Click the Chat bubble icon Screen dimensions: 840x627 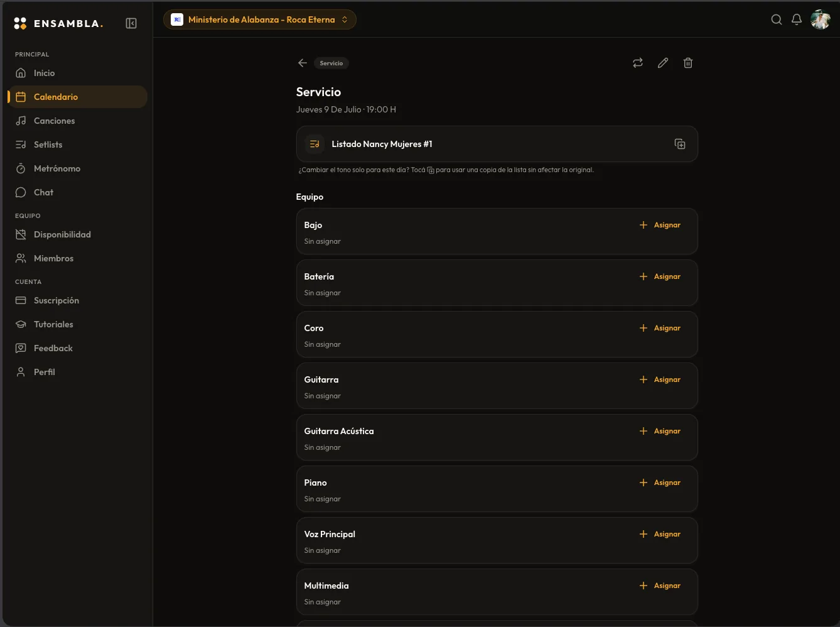pyautogui.click(x=21, y=192)
